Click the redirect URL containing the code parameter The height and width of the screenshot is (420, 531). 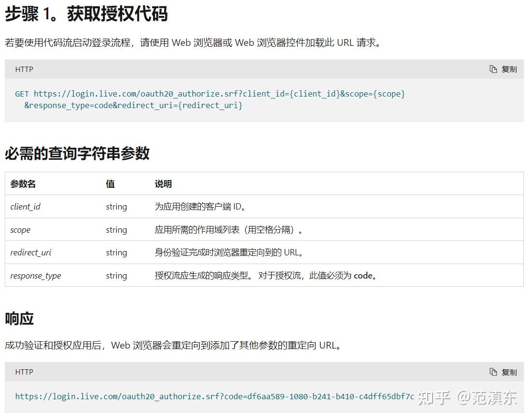point(214,396)
